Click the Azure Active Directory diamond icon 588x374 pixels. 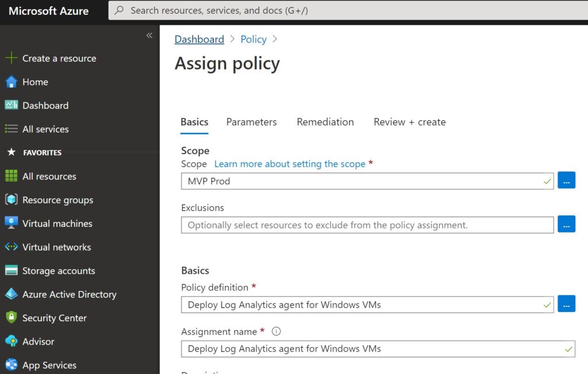click(x=11, y=294)
